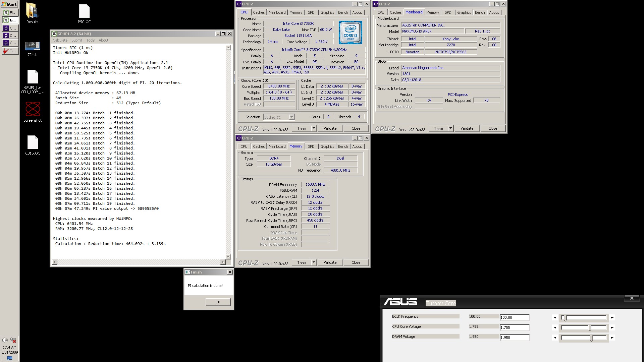Click GPUPI horizontal scrollbar right arrow
The width and height of the screenshot is (644, 362).
pos(223,262)
